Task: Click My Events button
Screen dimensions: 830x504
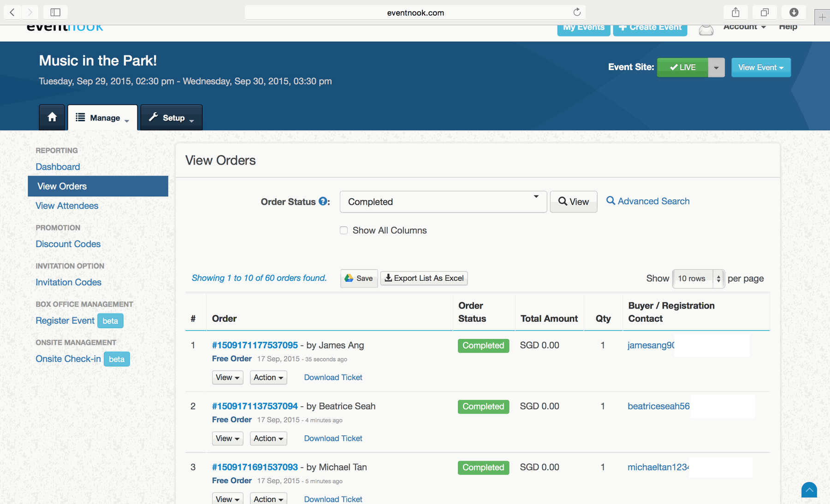Action: point(584,30)
